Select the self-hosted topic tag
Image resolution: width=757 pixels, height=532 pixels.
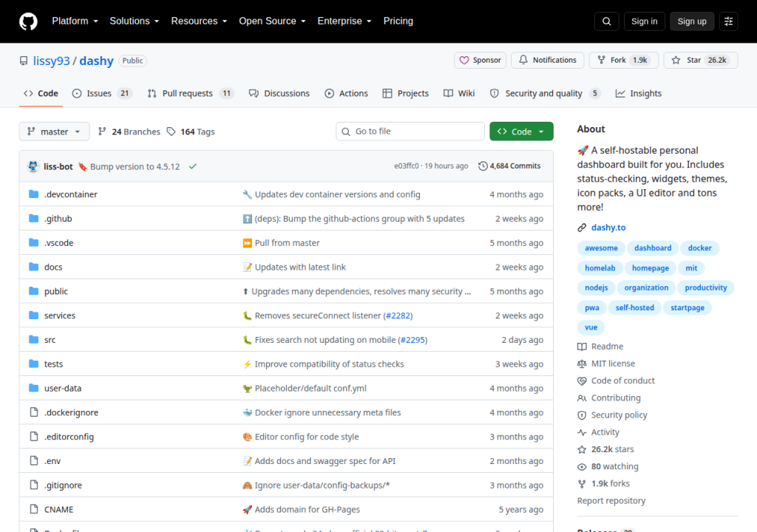[634, 307]
